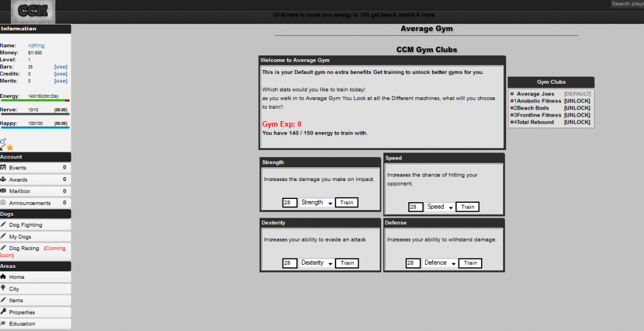This screenshot has width=644, height=331.
Task: Open the Strength stat dropdown
Action: pos(316,203)
